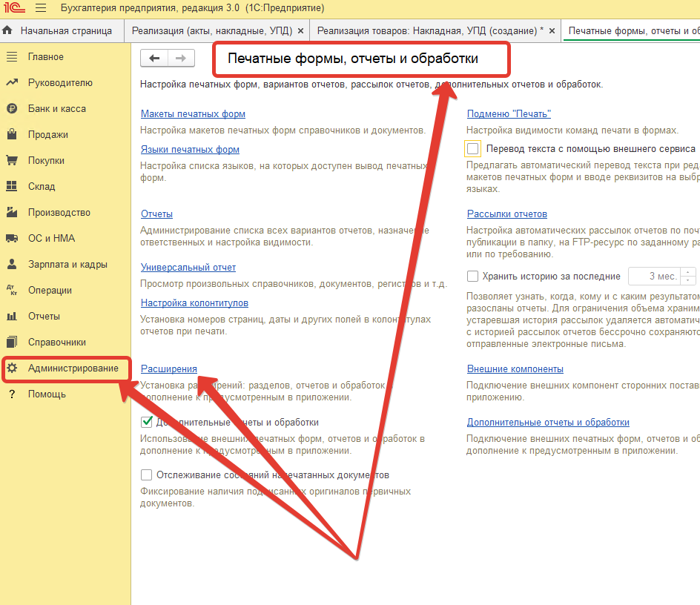Open Макеты печатных форм link
Screen dimensions: 700x605
click(193, 114)
